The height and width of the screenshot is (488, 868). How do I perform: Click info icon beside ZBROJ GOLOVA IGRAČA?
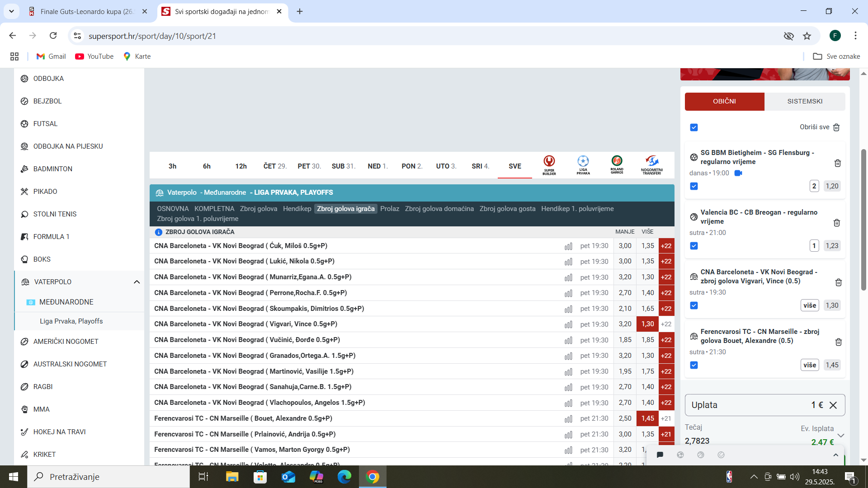158,232
